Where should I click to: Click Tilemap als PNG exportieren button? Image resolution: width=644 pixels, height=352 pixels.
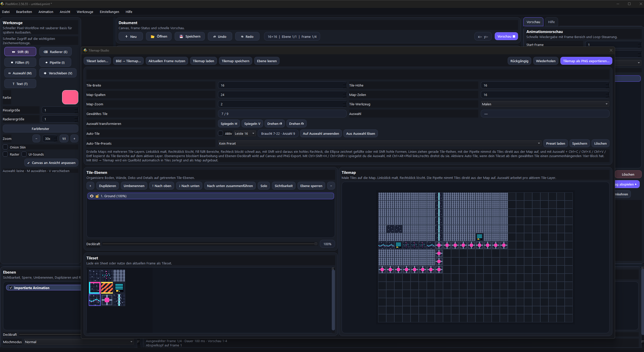586,61
